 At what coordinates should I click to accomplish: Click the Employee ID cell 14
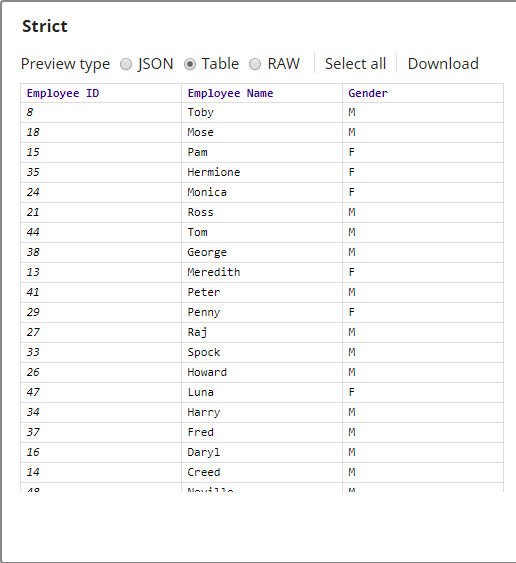pyautogui.click(x=101, y=473)
